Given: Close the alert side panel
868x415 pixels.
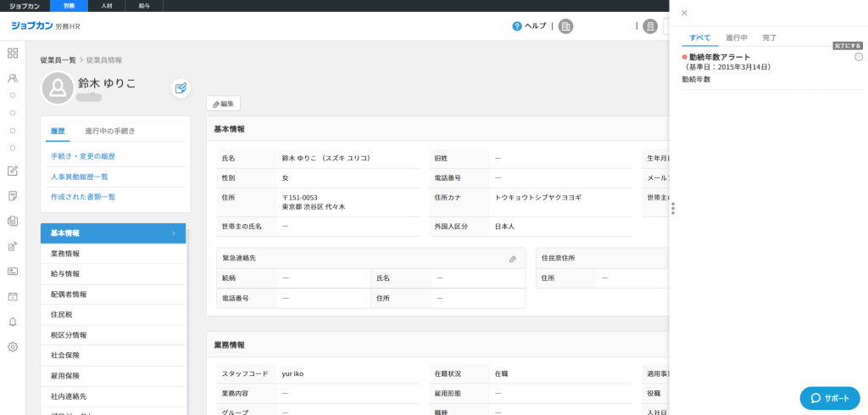Looking at the screenshot, I should tap(684, 13).
